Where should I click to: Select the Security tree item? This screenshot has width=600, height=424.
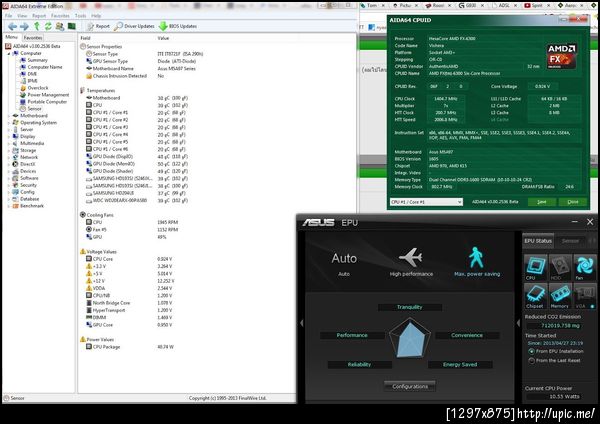click(28, 185)
